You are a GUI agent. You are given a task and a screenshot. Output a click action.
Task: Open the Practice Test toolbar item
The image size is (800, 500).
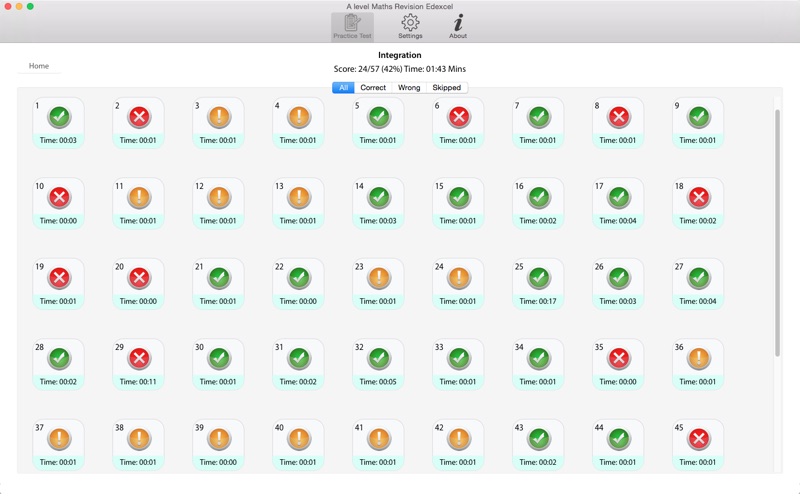coord(352,27)
